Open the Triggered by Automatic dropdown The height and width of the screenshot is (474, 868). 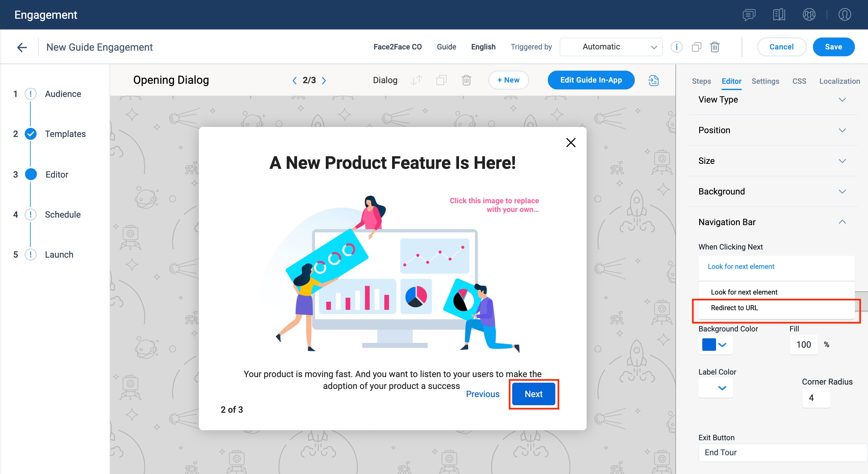point(611,47)
